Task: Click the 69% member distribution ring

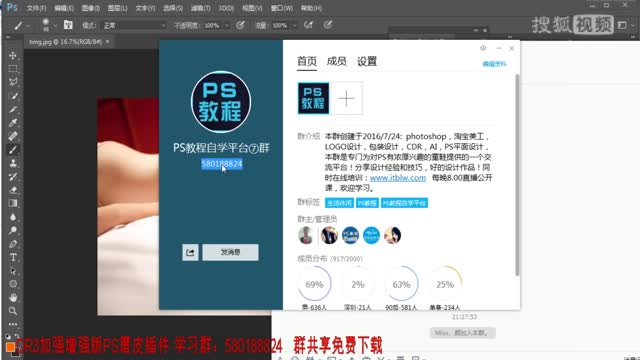Action: [x=314, y=284]
